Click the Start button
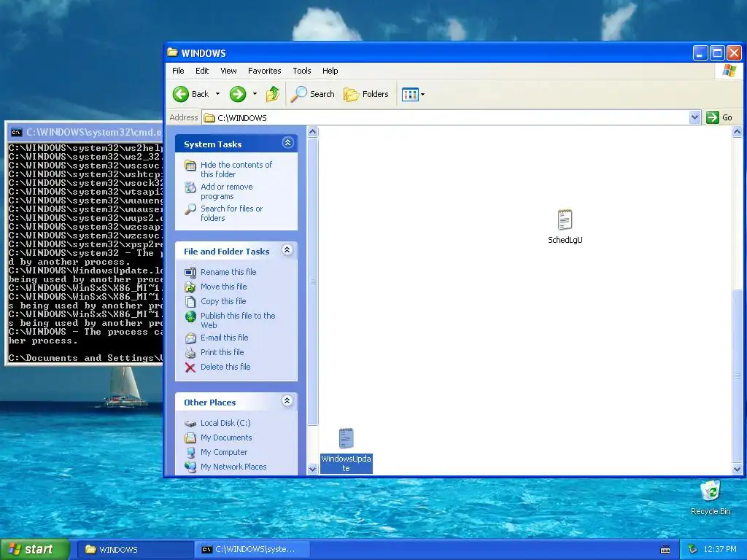This screenshot has height=560, width=747. 35,549
